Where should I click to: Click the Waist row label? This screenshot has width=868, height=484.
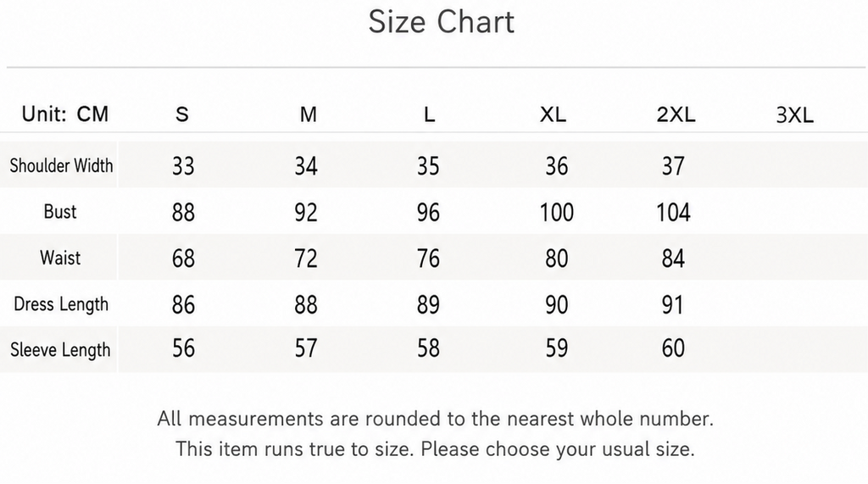click(x=60, y=258)
